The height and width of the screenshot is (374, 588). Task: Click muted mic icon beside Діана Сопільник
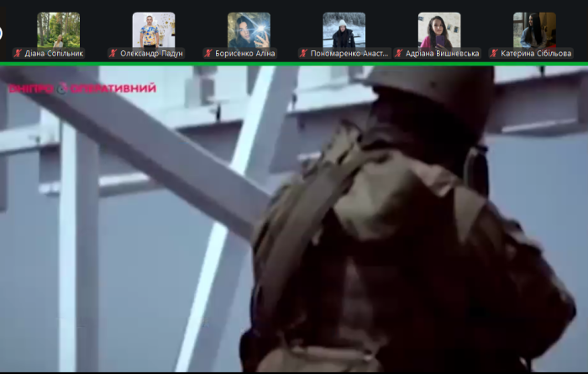(18, 53)
